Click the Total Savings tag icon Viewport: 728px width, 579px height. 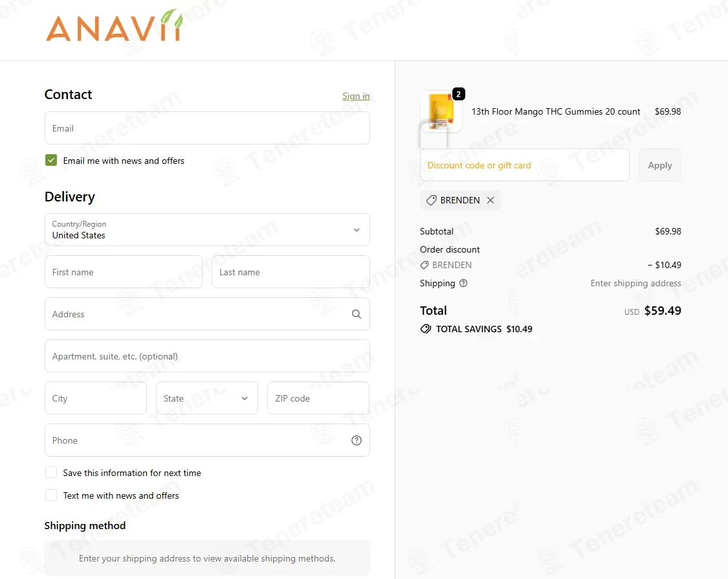(426, 329)
